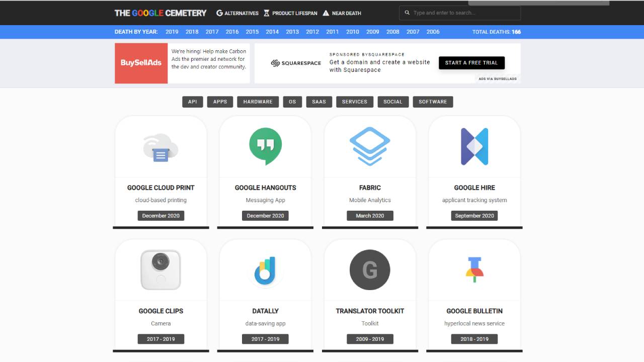Click the warning triangle icon beside Near Death

(x=326, y=13)
